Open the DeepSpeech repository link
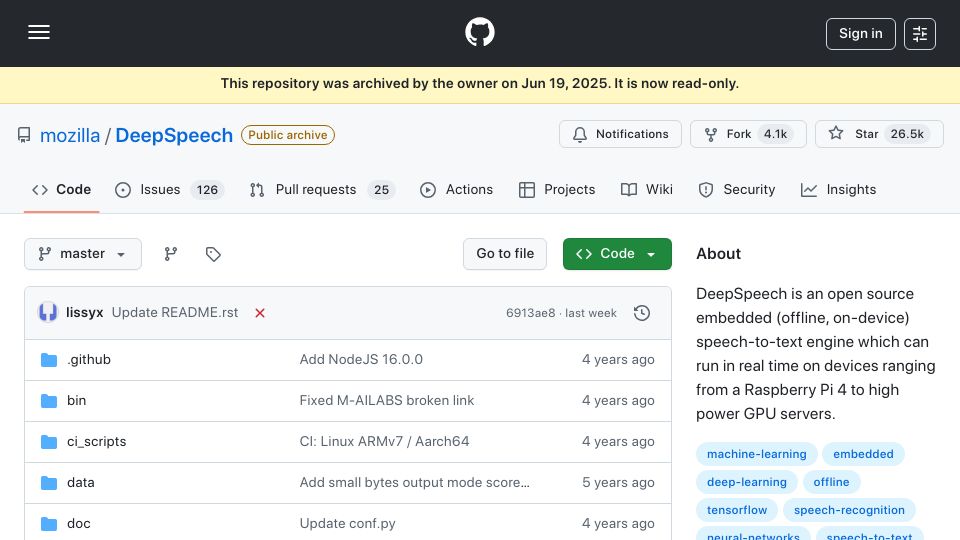 coord(174,135)
